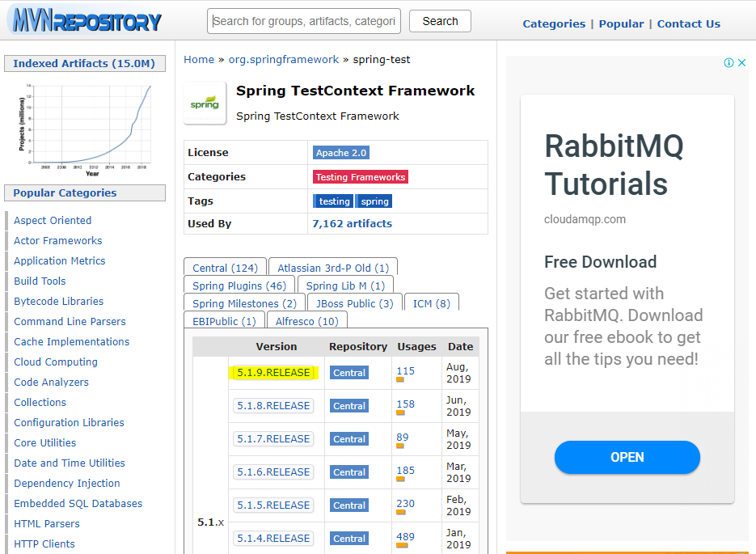Click Central badge for 5.1.5.RELEASE
The image size is (756, 554).
[x=349, y=505]
